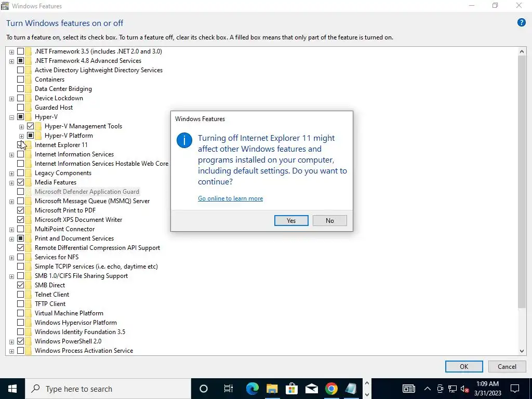Screen dimensions: 532x399
Task: Expand the Device Lockdown node
Action: click(11, 99)
